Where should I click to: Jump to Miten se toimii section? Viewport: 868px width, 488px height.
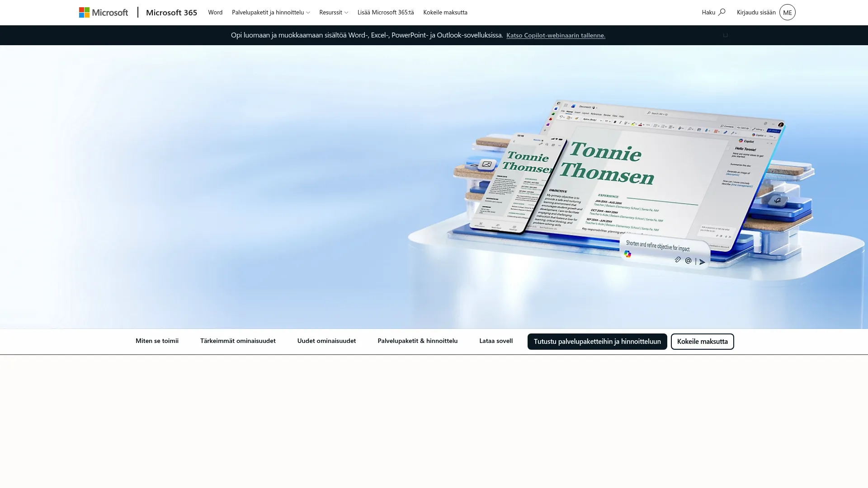pyautogui.click(x=157, y=341)
